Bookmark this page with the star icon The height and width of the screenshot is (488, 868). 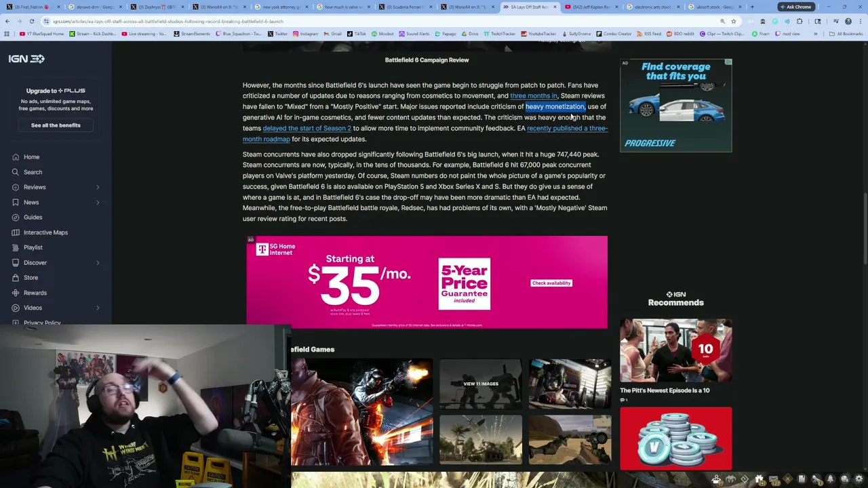(x=734, y=21)
